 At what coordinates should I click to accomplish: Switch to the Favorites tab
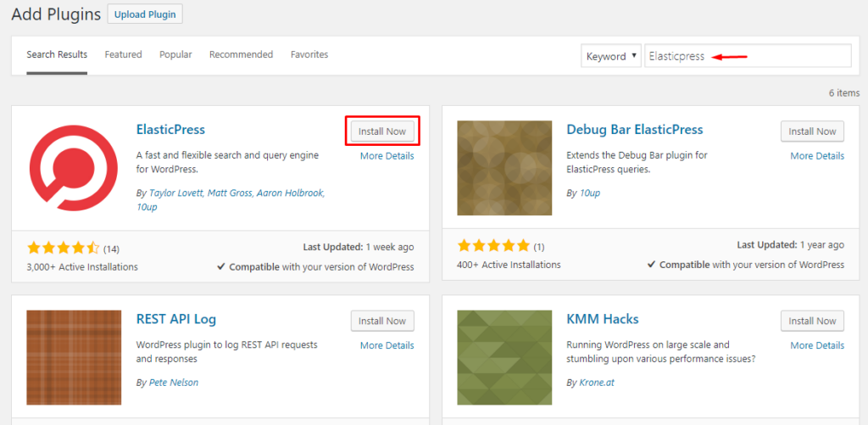(309, 54)
